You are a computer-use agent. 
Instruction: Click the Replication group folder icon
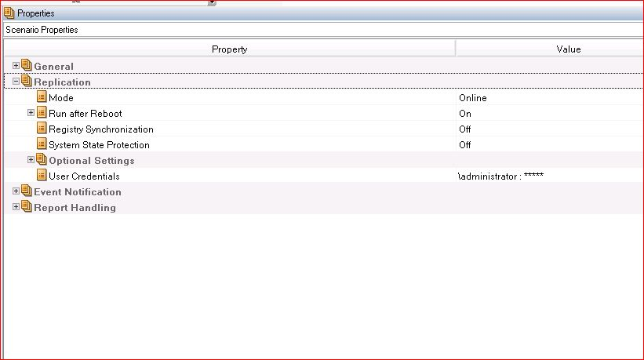tap(27, 81)
